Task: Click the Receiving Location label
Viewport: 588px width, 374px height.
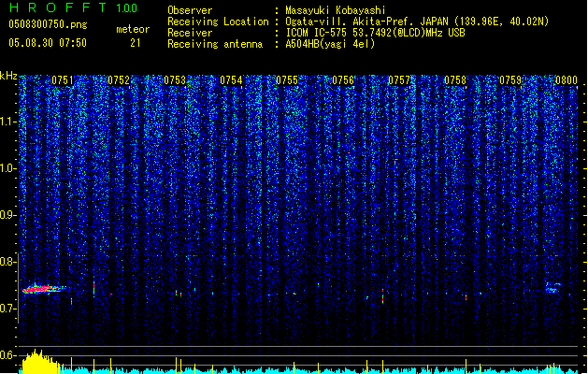Action: [x=218, y=22]
